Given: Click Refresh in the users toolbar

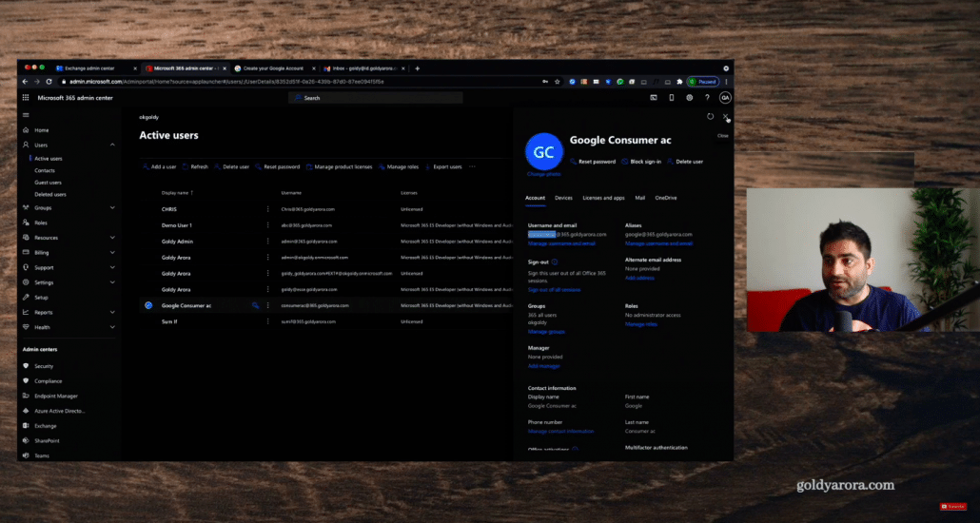Looking at the screenshot, I should [195, 166].
